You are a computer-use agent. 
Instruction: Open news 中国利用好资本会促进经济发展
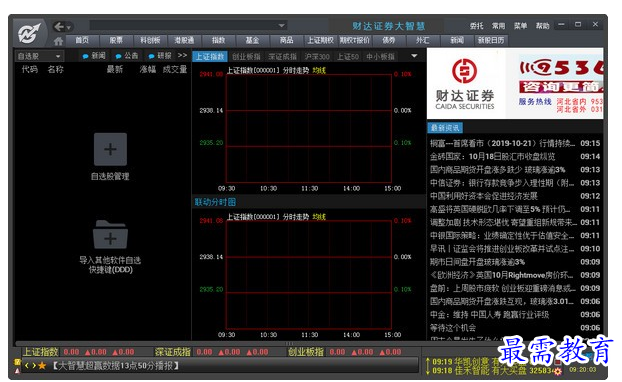tap(515, 196)
